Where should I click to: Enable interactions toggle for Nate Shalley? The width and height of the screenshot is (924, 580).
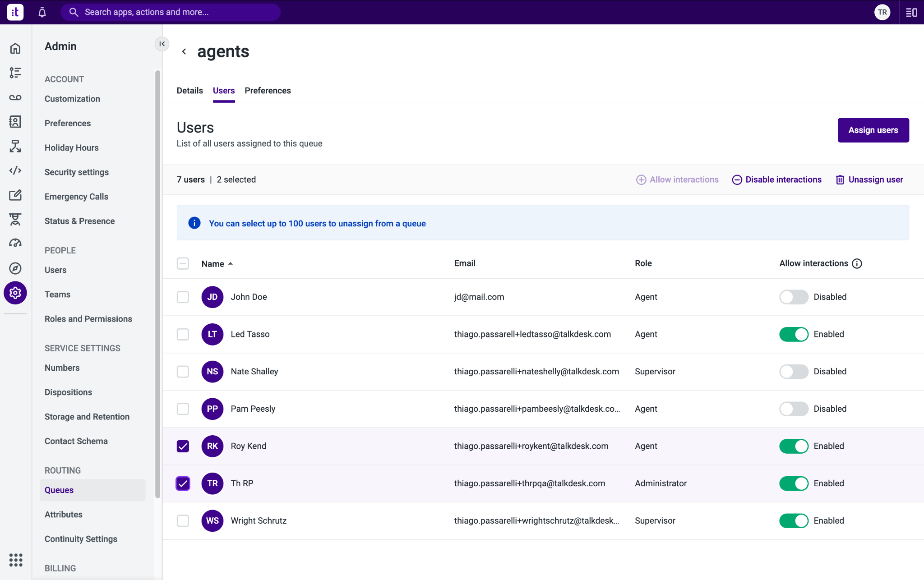tap(794, 372)
